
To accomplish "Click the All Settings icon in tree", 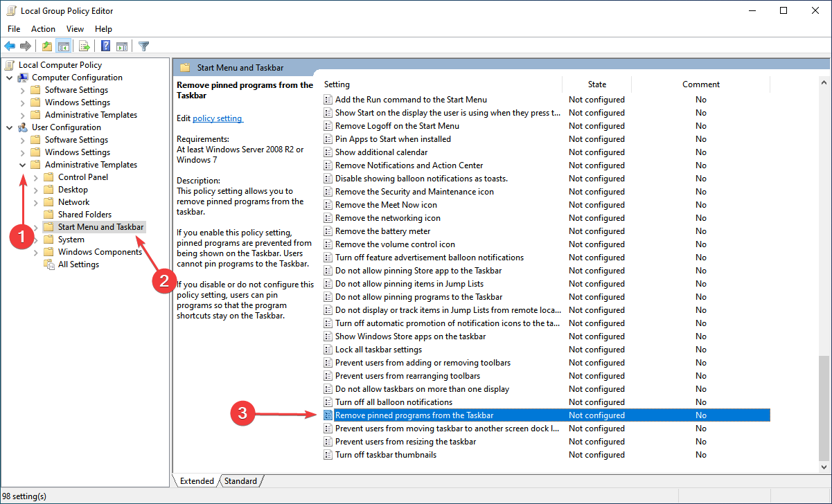I will (48, 264).
